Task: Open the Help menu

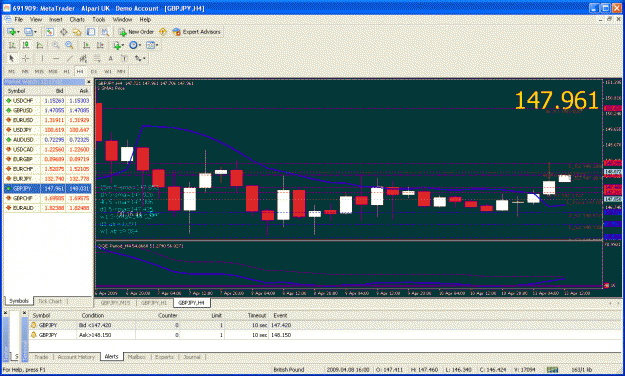Action: pos(145,20)
